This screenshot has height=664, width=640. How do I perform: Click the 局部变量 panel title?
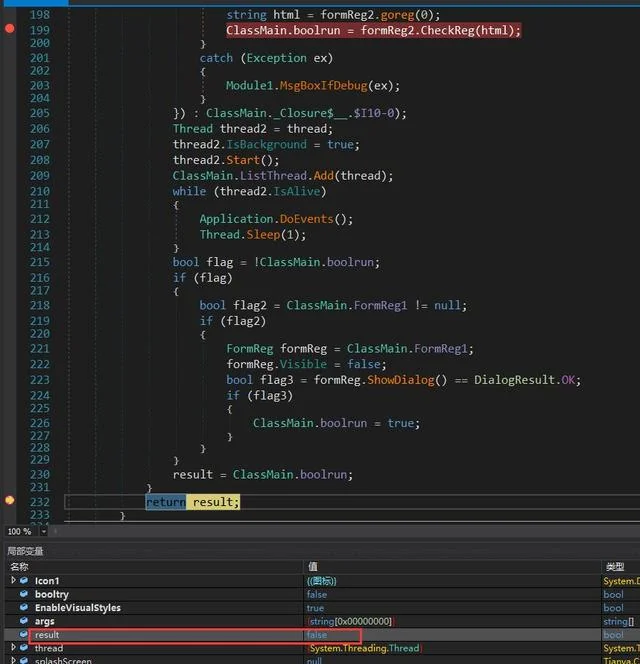[x=25, y=551]
